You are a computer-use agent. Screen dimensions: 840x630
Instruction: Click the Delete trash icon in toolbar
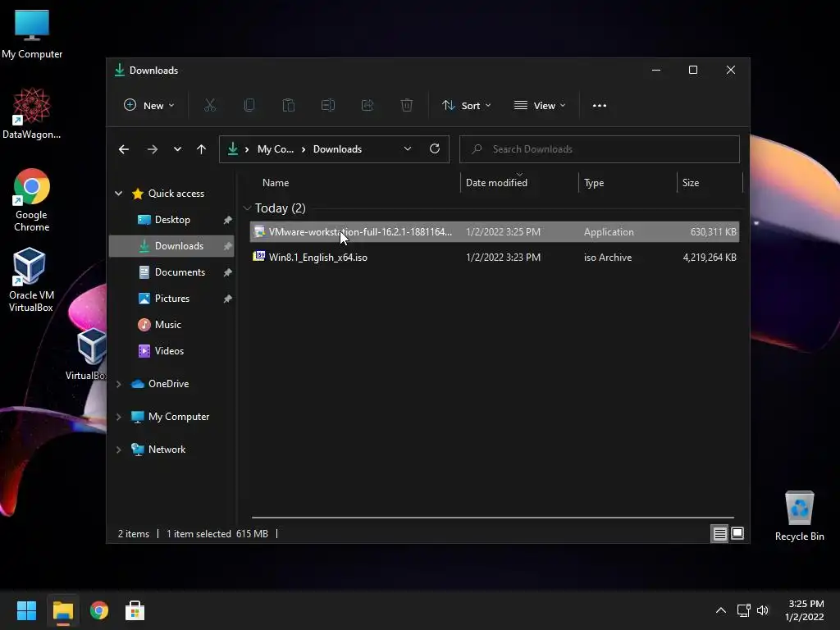tap(407, 106)
